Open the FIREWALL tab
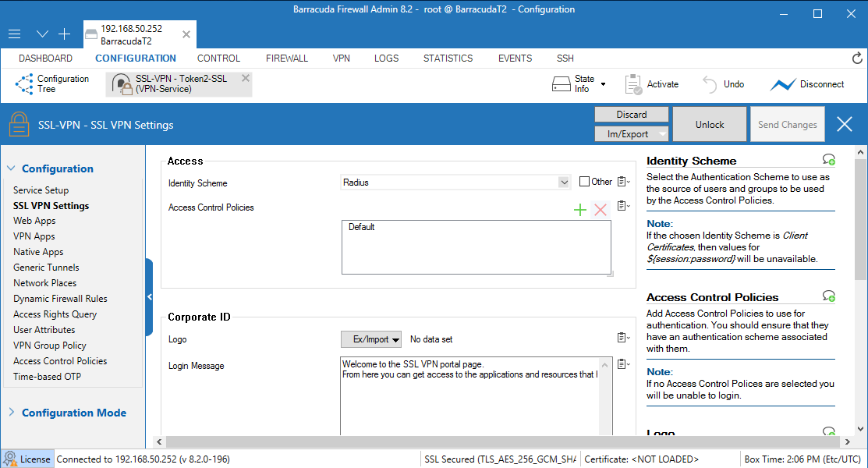This screenshot has height=468, width=868. coord(287,58)
